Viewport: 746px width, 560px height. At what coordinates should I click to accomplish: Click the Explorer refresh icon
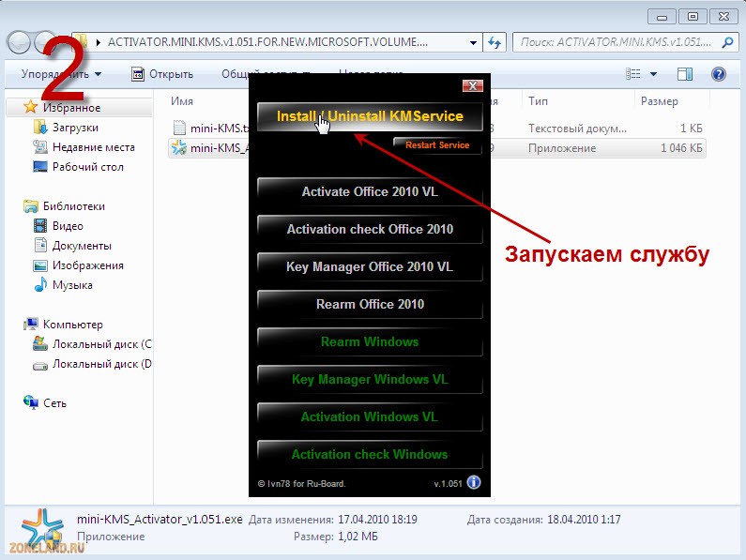pos(495,43)
